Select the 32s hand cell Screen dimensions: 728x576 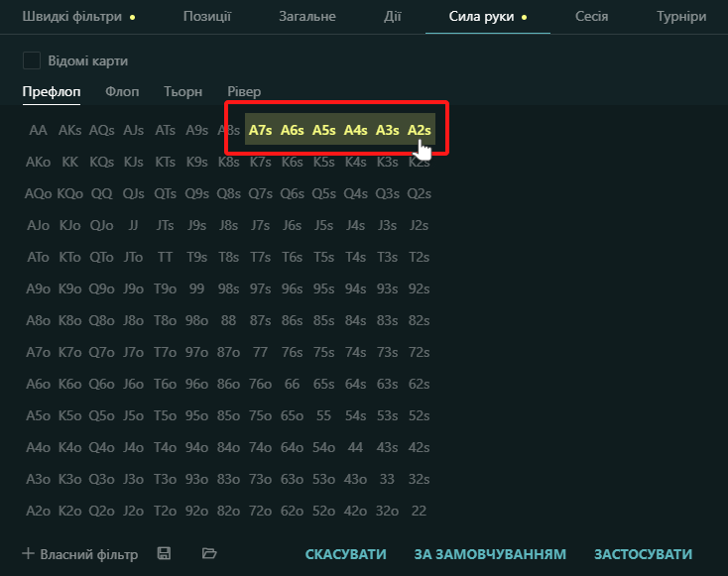click(419, 479)
